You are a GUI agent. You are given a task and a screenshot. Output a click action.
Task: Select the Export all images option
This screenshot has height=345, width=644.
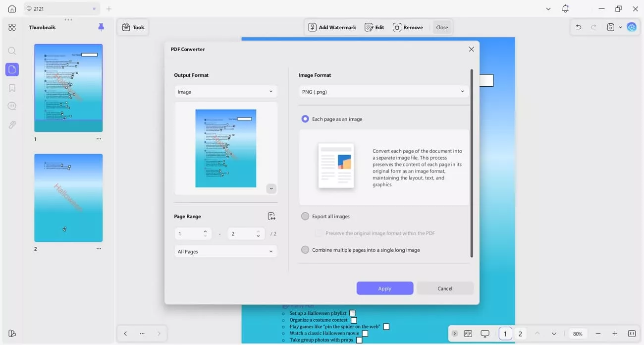point(305,216)
